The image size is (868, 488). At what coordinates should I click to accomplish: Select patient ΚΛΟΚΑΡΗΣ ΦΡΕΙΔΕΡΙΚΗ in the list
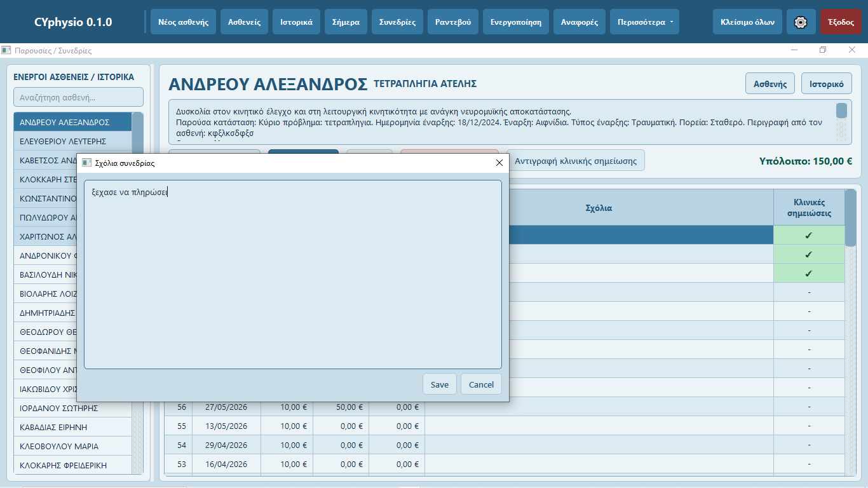click(72, 465)
